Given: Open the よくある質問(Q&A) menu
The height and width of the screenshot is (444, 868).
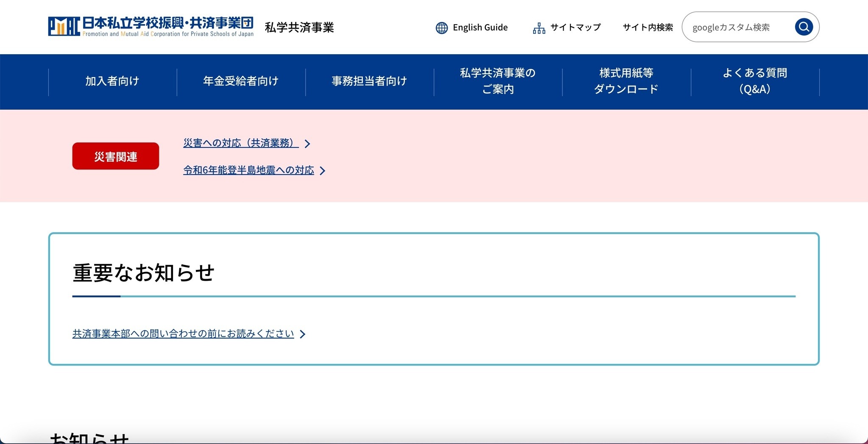Looking at the screenshot, I should tap(755, 81).
